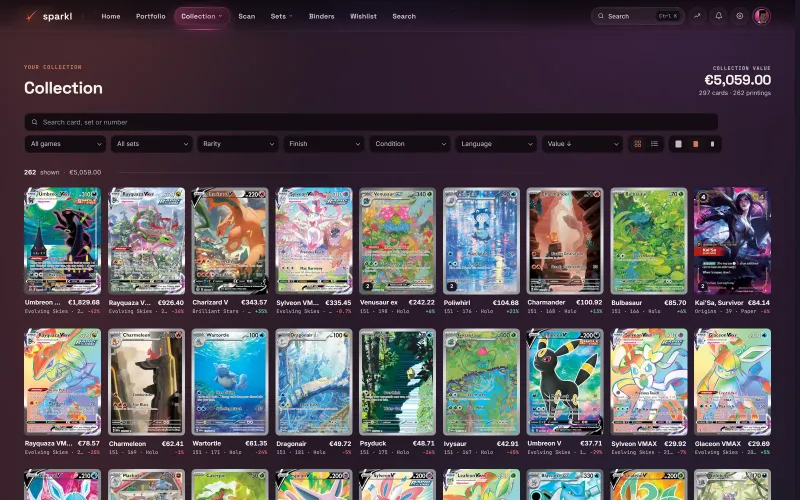Open the Wishlist page
Viewport: 800px width, 500px height.
tap(363, 16)
